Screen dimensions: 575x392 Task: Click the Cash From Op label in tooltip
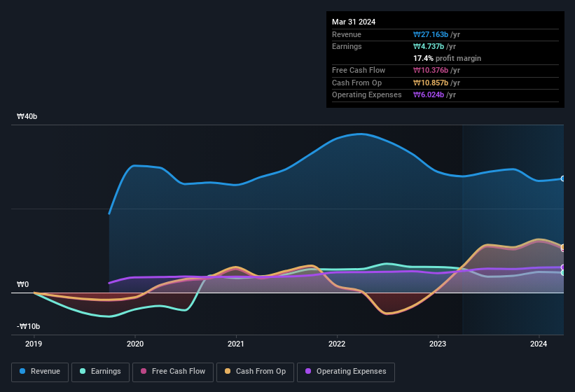point(356,83)
